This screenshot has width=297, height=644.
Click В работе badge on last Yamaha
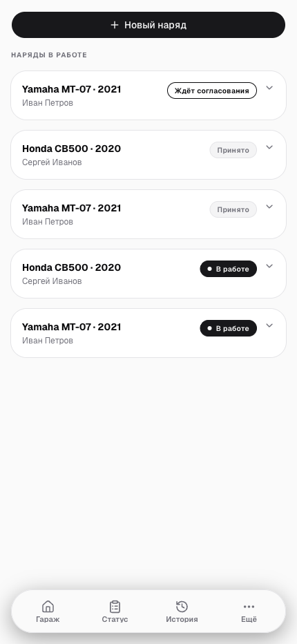click(229, 329)
